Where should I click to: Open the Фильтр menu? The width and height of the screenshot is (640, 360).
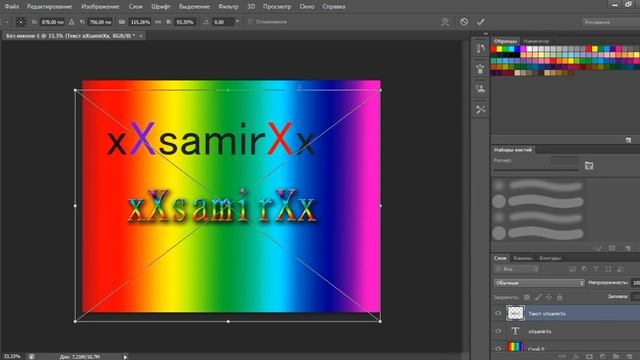(x=228, y=7)
